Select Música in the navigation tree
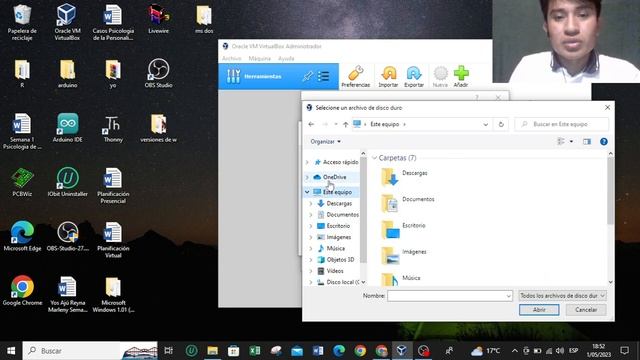The height and width of the screenshot is (360, 640). (335, 248)
